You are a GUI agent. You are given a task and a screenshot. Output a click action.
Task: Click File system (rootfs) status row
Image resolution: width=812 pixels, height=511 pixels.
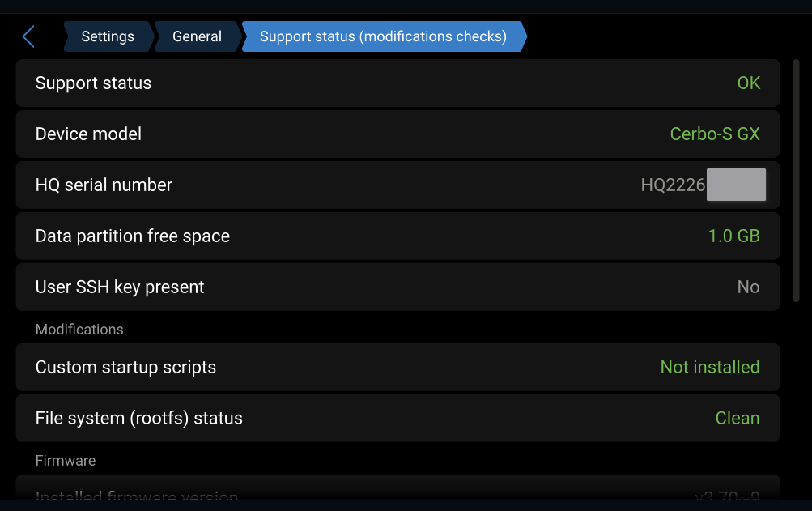[397, 419]
